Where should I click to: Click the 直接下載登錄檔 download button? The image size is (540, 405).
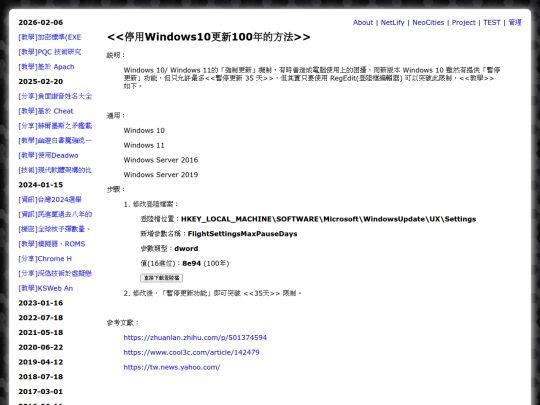(162, 278)
